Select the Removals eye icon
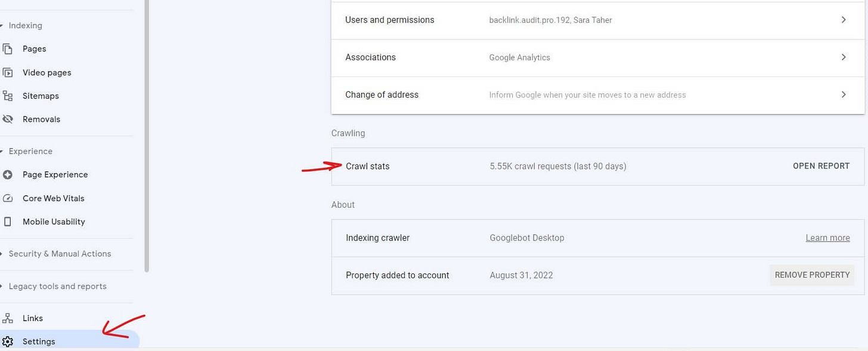 point(7,119)
